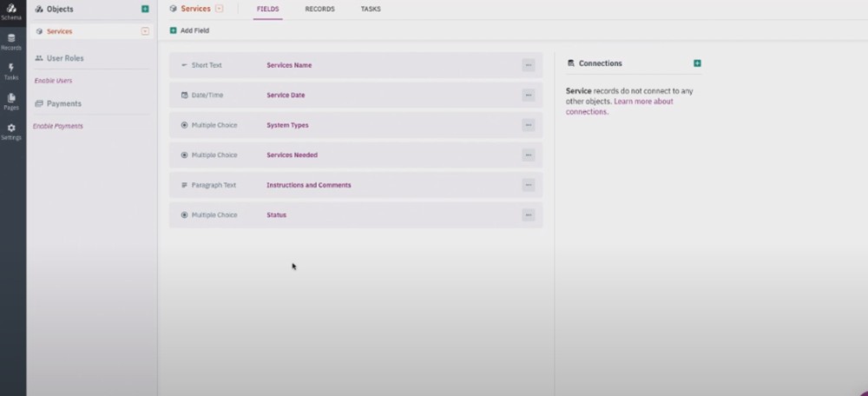
Task: Open the Records section in sidebar
Action: 11,42
